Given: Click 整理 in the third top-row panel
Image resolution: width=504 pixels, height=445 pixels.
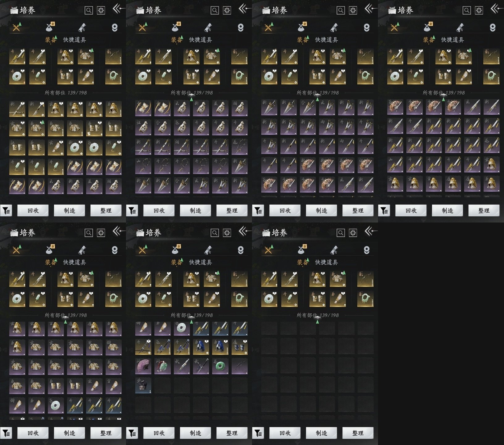Looking at the screenshot, I should click(358, 211).
